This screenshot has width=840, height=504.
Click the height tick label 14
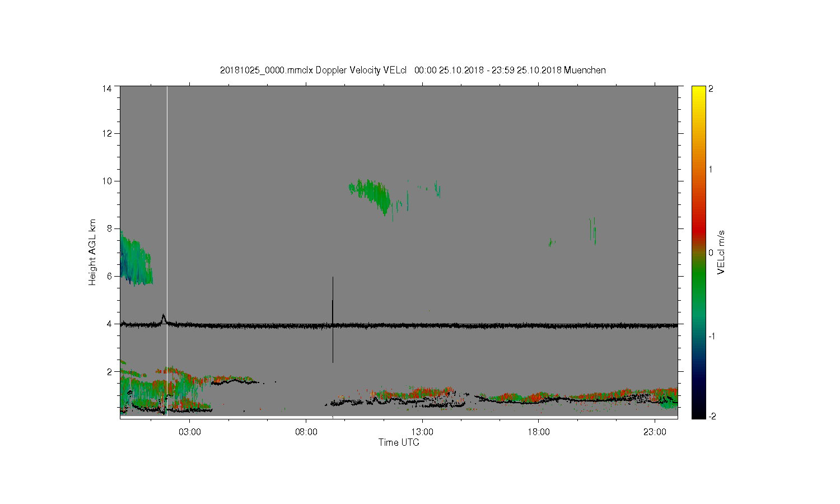click(x=107, y=88)
